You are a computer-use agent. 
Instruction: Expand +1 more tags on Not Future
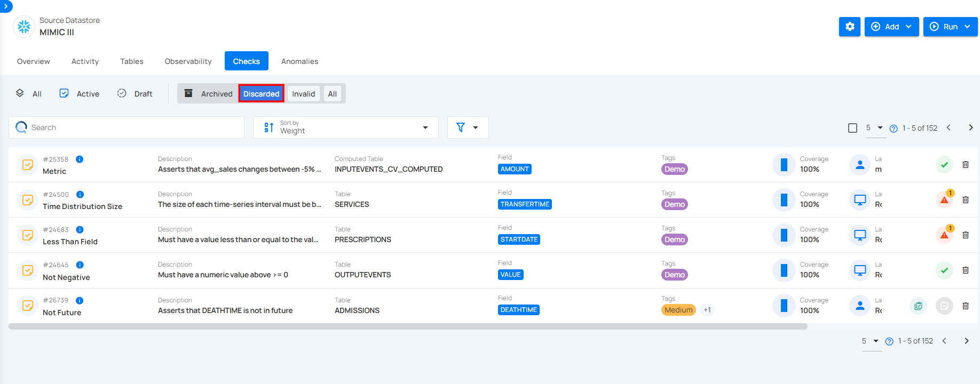(707, 310)
